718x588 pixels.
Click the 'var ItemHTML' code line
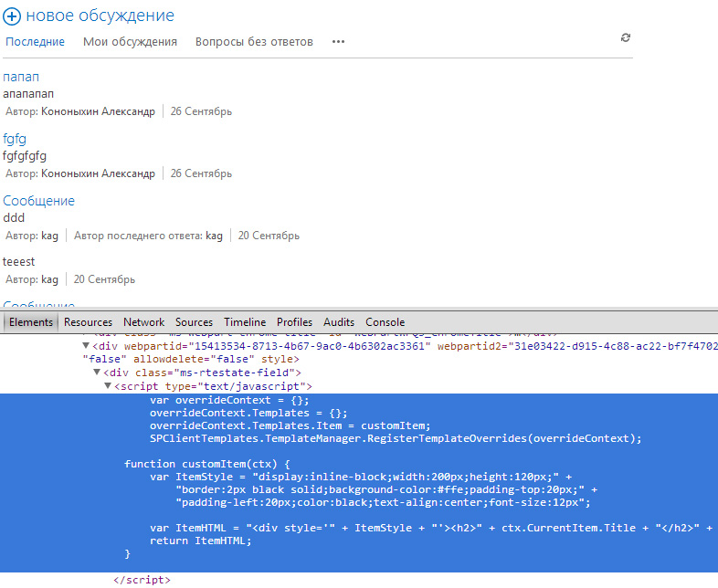pyautogui.click(x=431, y=528)
